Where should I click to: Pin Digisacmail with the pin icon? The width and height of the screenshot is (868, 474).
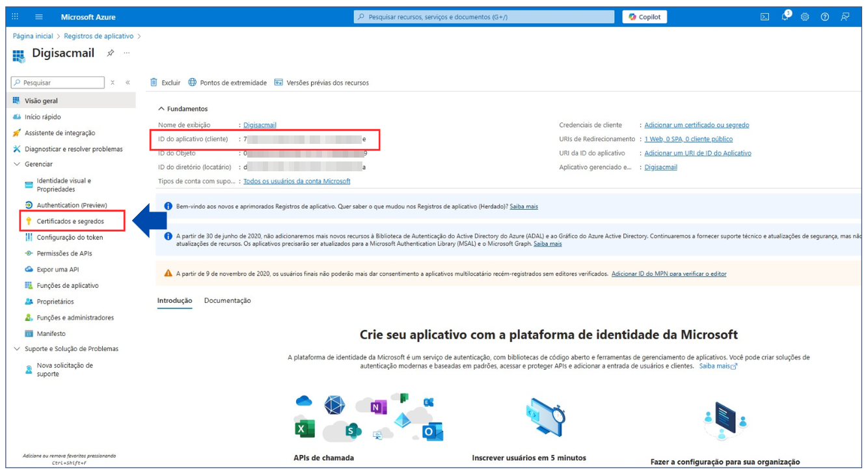click(111, 53)
